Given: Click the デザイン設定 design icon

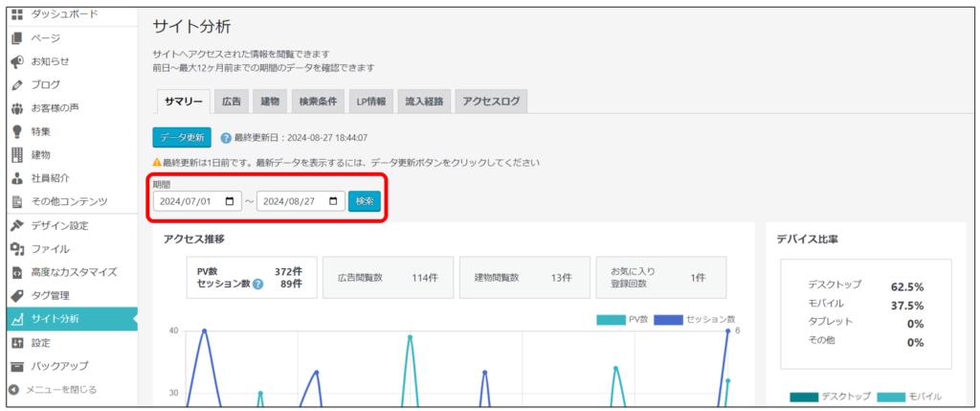Looking at the screenshot, I should click(16, 225).
